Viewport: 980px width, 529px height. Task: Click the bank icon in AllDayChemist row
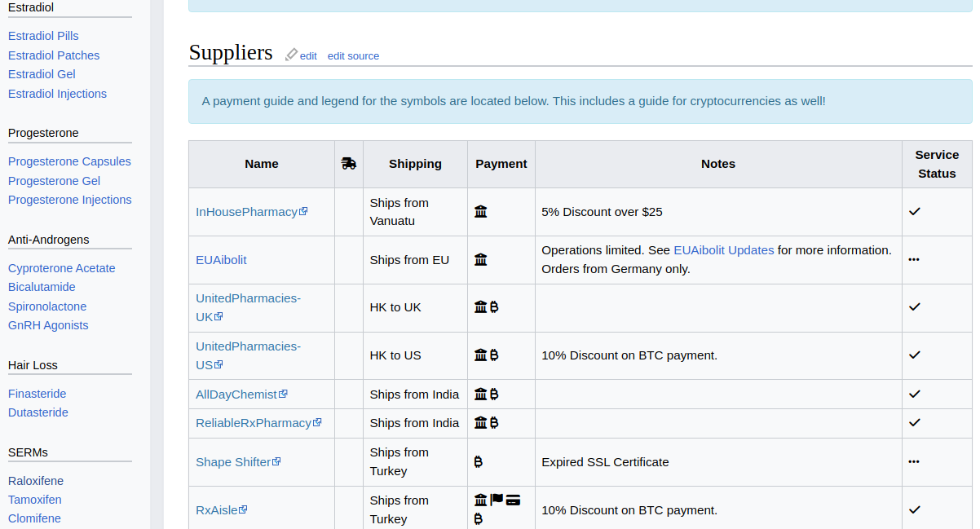(x=481, y=395)
